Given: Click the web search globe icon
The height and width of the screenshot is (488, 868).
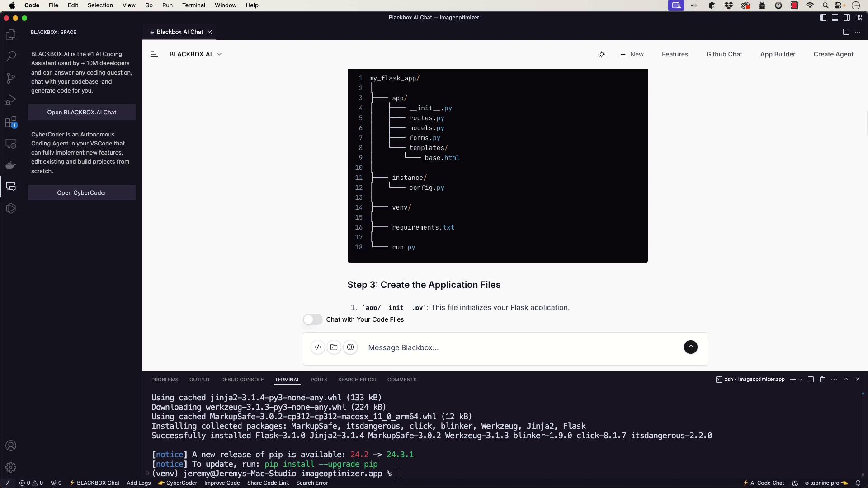Looking at the screenshot, I should pos(350,347).
